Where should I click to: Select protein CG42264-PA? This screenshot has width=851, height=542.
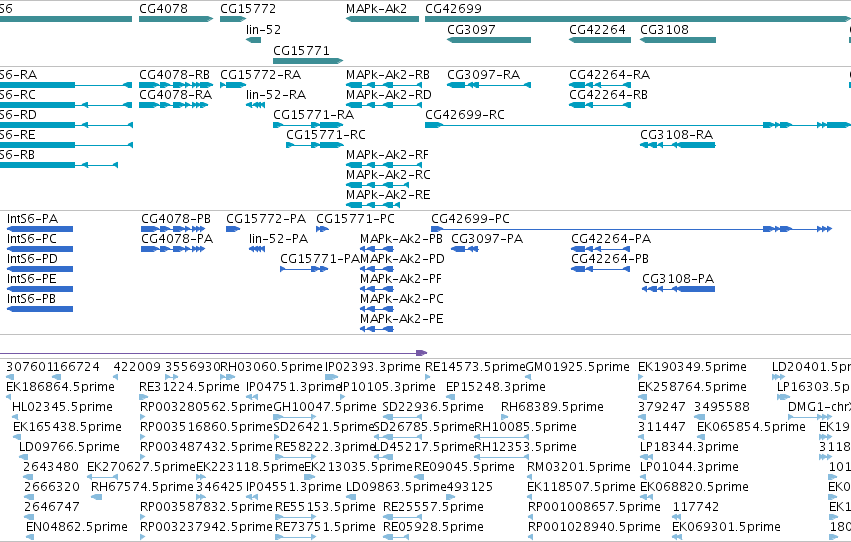click(x=600, y=249)
